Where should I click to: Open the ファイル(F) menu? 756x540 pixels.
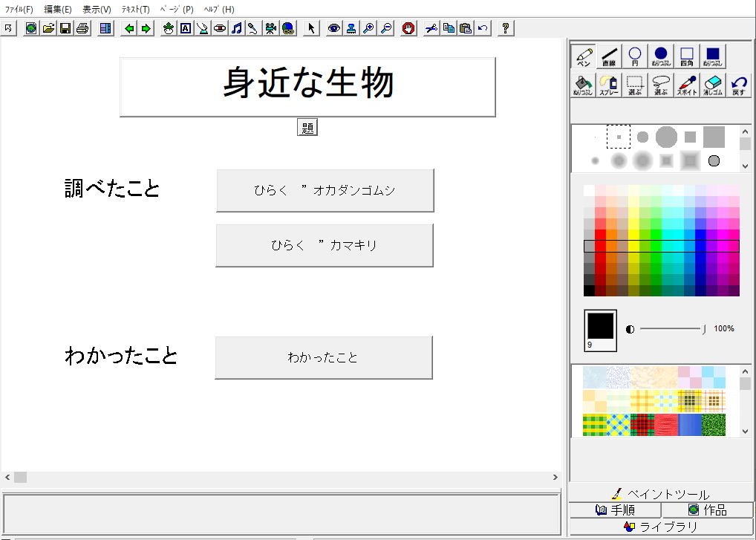point(19,10)
